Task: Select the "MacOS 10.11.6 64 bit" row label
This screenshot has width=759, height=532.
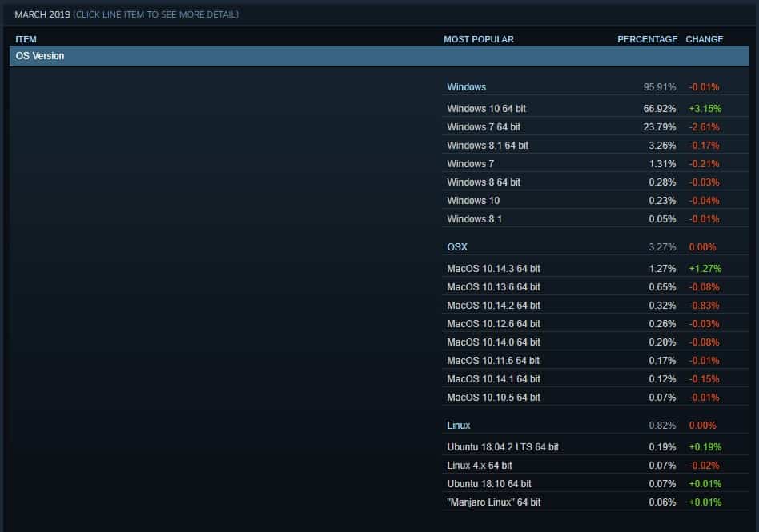Action: click(493, 361)
